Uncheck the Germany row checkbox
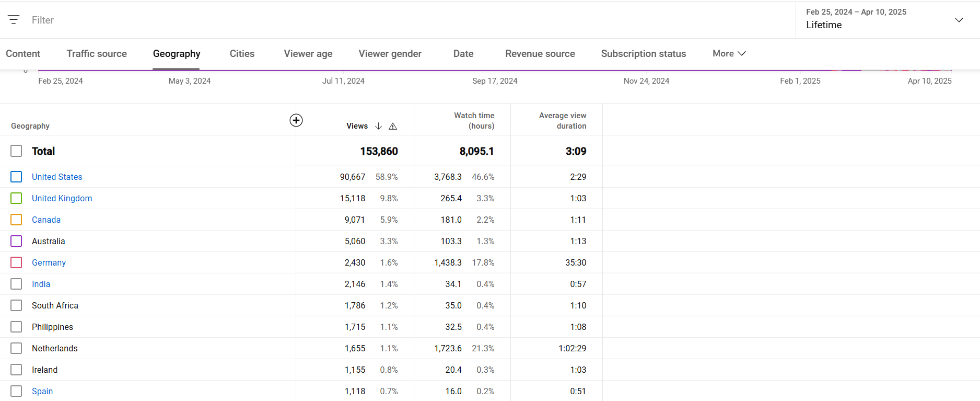980x401 pixels. click(x=16, y=262)
